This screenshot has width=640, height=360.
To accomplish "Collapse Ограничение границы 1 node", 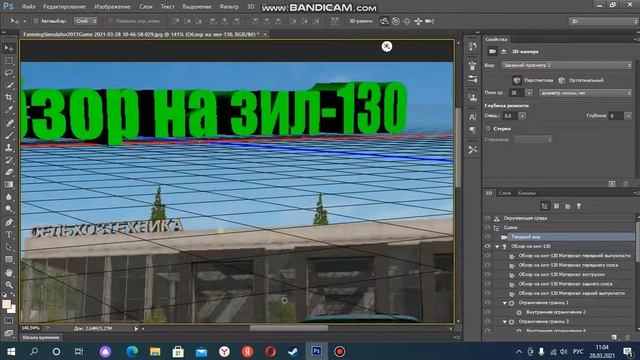I will tap(505, 303).
